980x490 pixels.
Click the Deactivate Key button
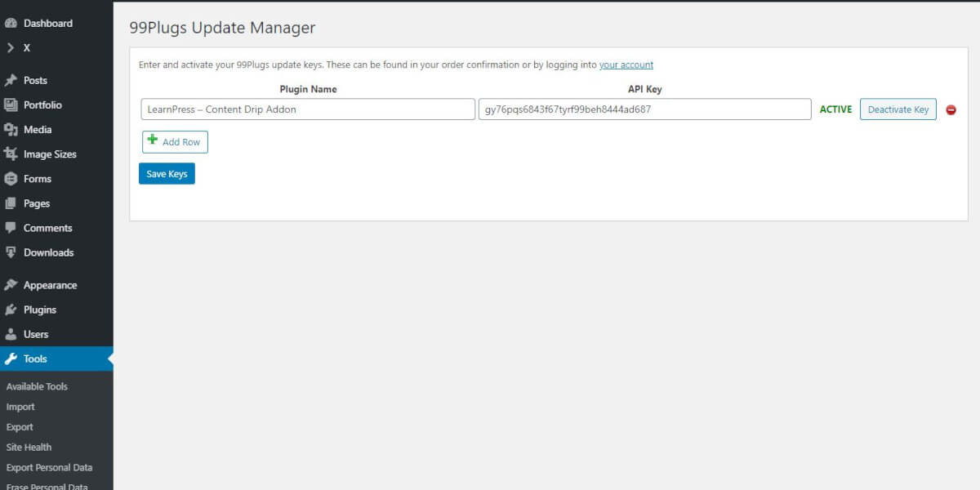point(898,109)
